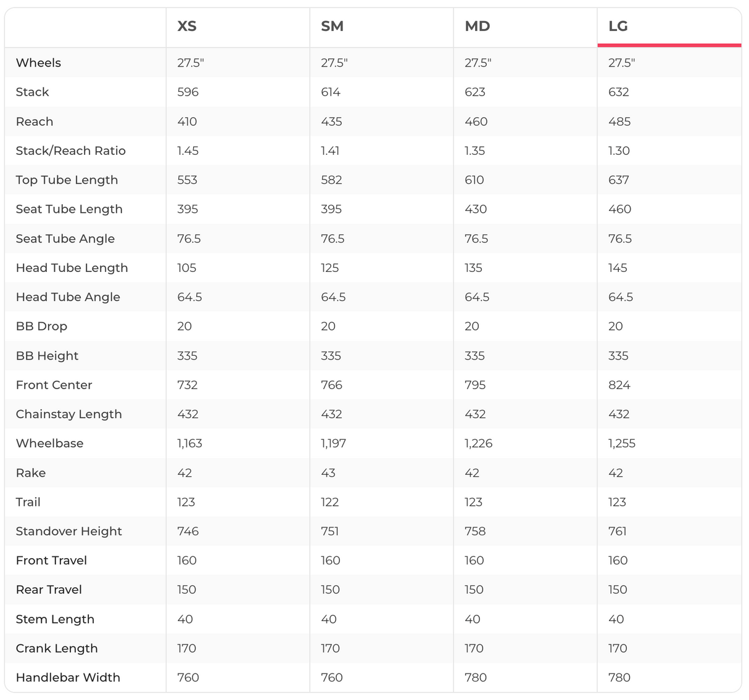The height and width of the screenshot is (700, 749).
Task: Click the Handlebar Width row label
Action: (x=68, y=677)
